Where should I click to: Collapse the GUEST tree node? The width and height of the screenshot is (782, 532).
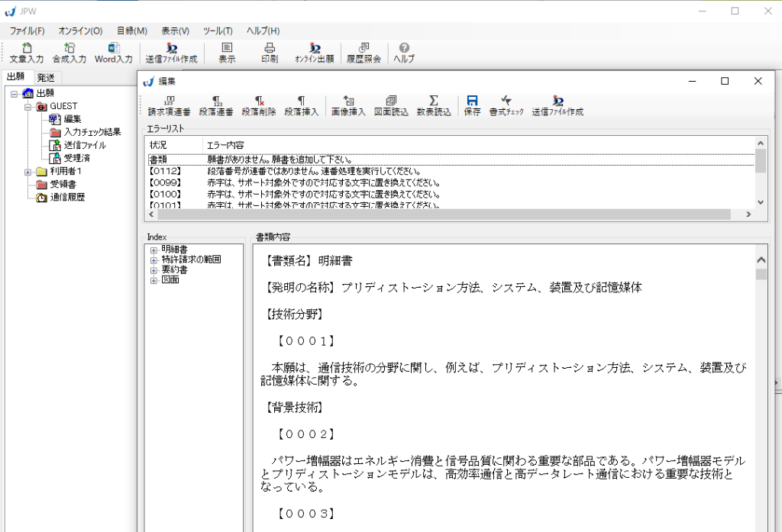pyautogui.click(x=28, y=106)
